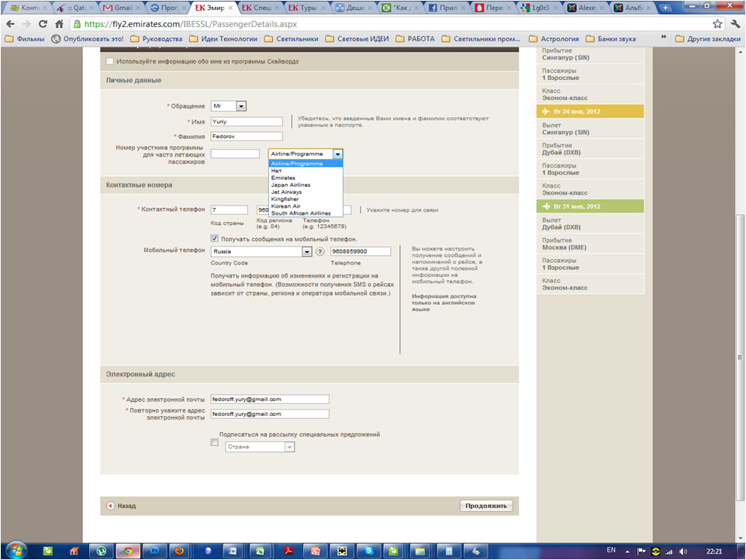
Task: Open Microsoft Excel from the taskbar
Action: coord(260,551)
